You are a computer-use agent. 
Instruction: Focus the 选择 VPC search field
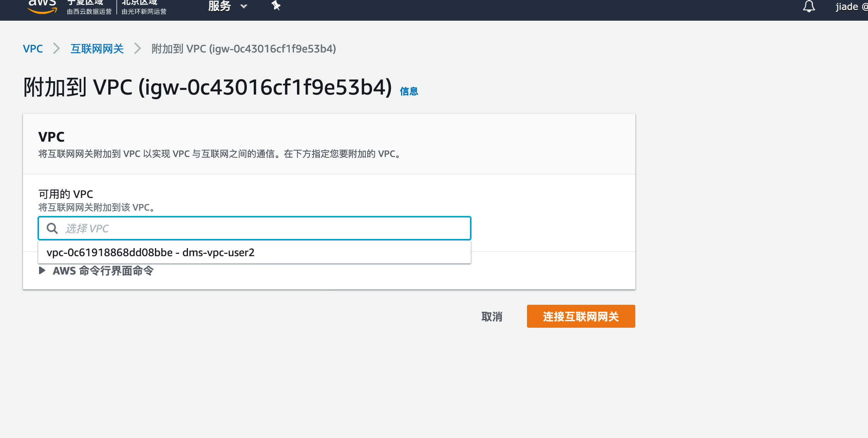click(x=260, y=229)
